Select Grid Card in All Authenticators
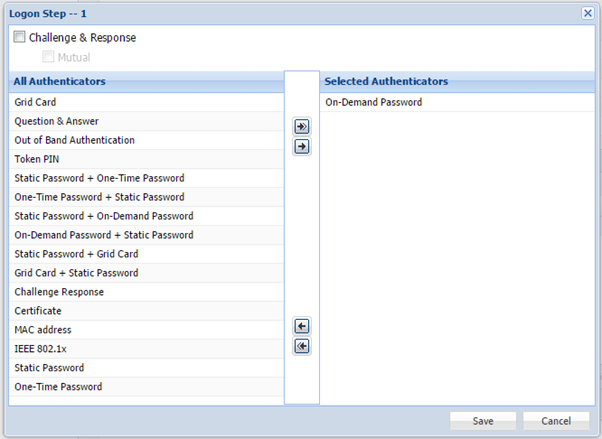 click(x=35, y=102)
